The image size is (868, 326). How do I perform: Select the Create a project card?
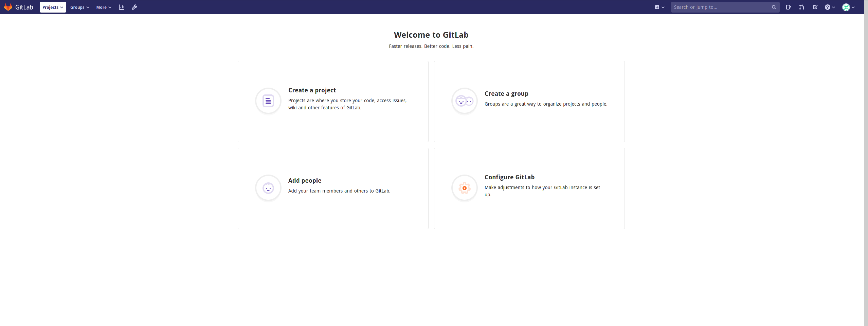coord(333,101)
